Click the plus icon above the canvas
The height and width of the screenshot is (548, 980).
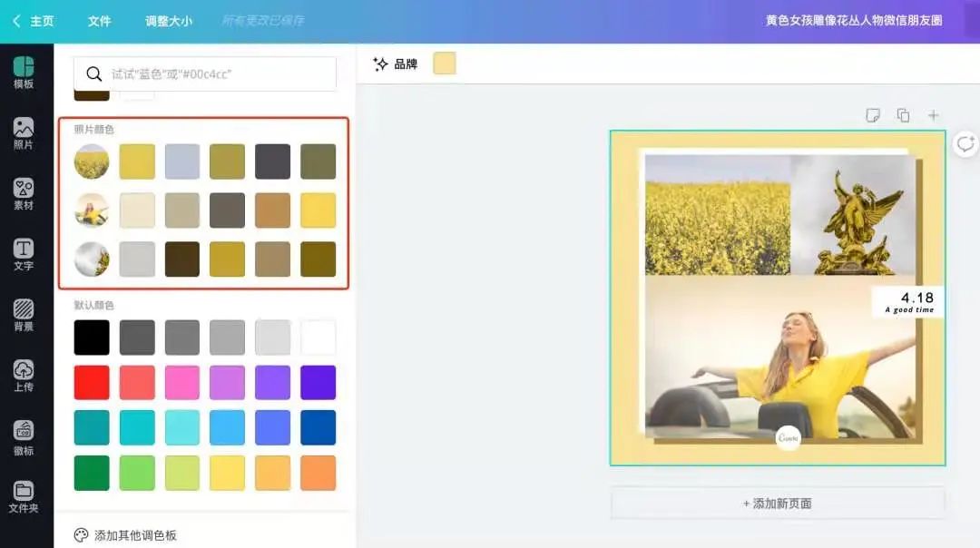(933, 115)
